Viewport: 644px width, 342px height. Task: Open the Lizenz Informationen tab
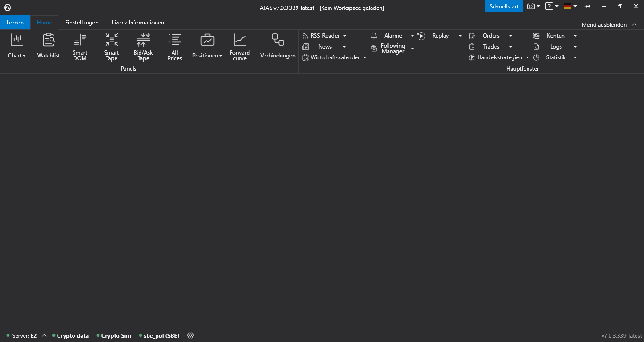coord(138,22)
